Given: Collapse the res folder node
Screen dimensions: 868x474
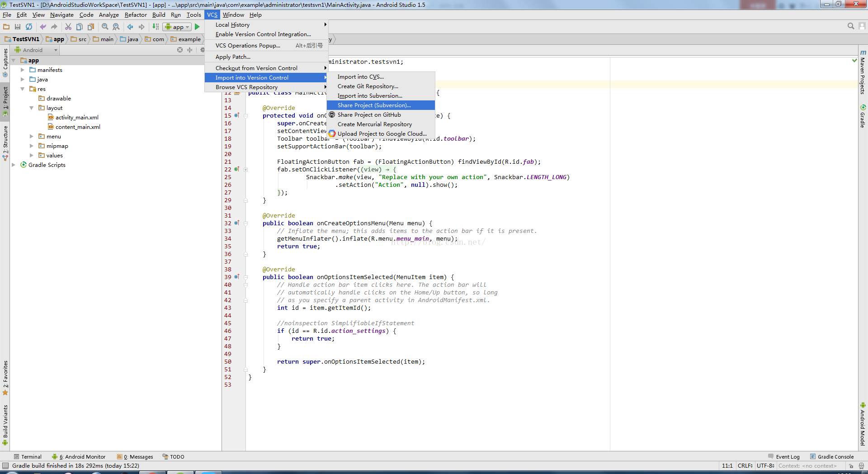Looking at the screenshot, I should [23, 89].
